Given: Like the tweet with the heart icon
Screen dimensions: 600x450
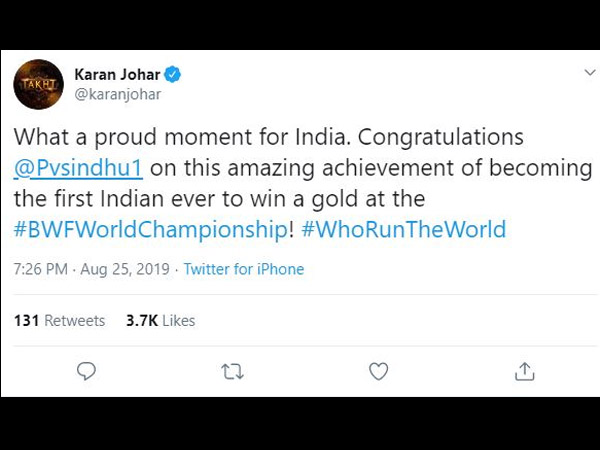Looking at the screenshot, I should coord(378,371).
